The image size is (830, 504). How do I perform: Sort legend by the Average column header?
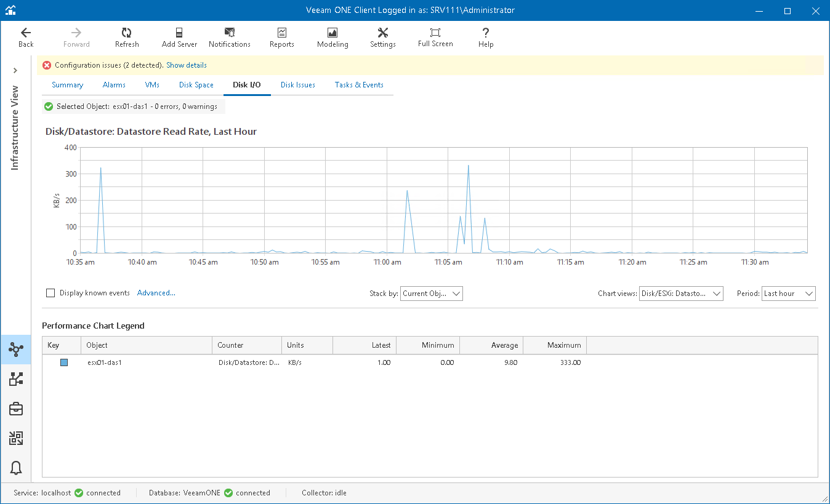491,345
